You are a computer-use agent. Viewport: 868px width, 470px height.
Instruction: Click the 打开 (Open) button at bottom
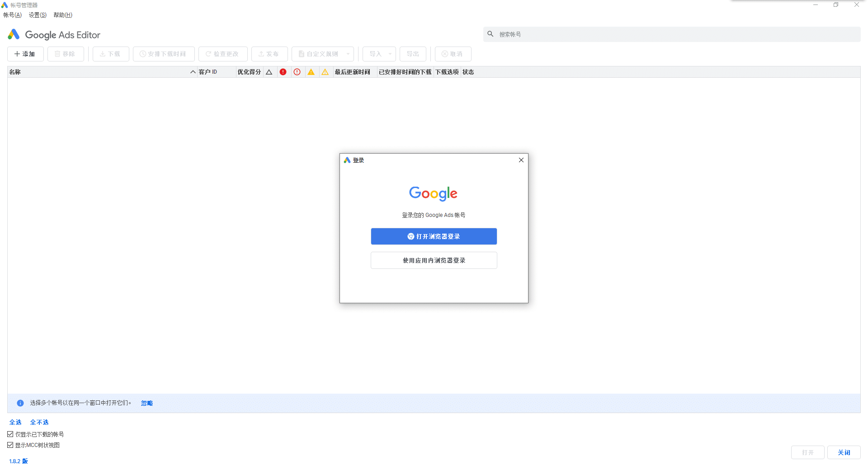click(x=808, y=452)
